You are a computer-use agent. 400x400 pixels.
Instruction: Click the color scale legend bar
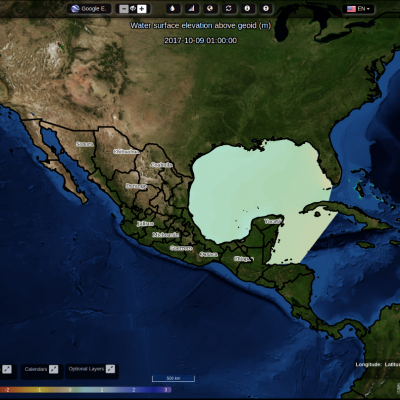(x=85, y=390)
